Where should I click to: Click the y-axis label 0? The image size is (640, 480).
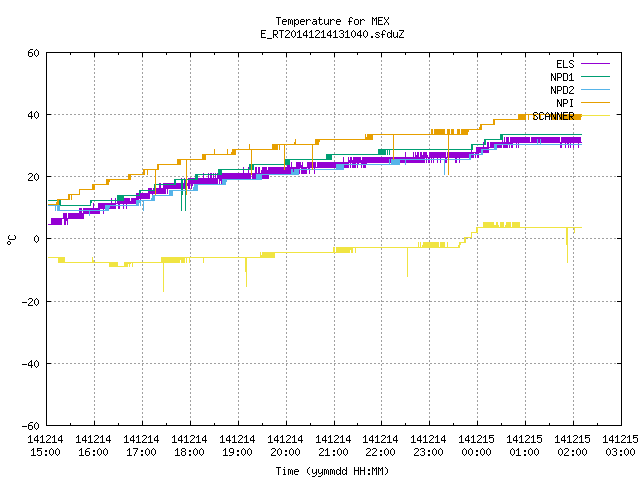pos(37,239)
